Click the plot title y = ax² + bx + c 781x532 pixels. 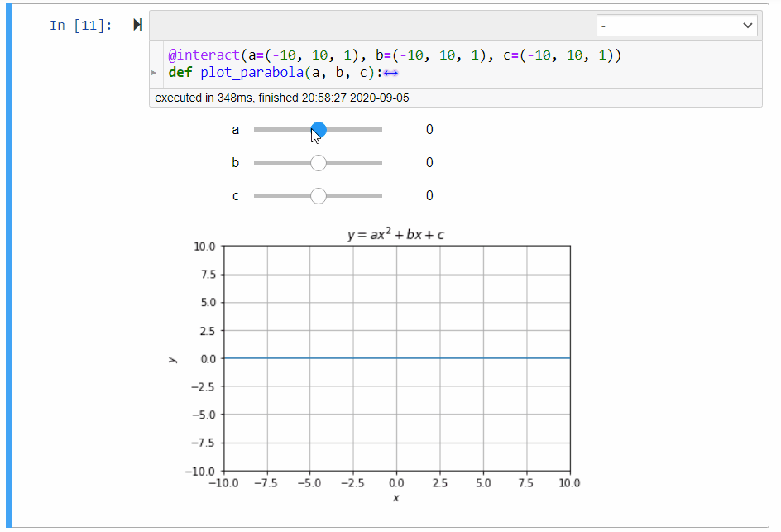coord(397,232)
